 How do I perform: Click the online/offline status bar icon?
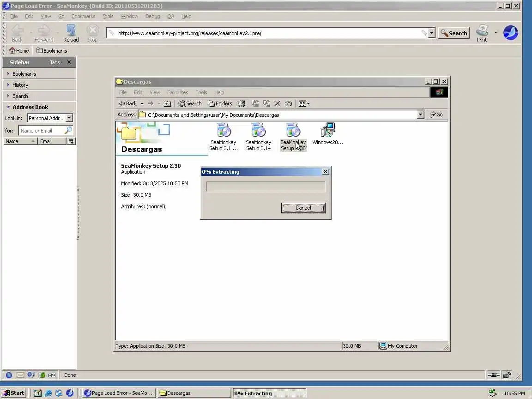tap(493, 375)
